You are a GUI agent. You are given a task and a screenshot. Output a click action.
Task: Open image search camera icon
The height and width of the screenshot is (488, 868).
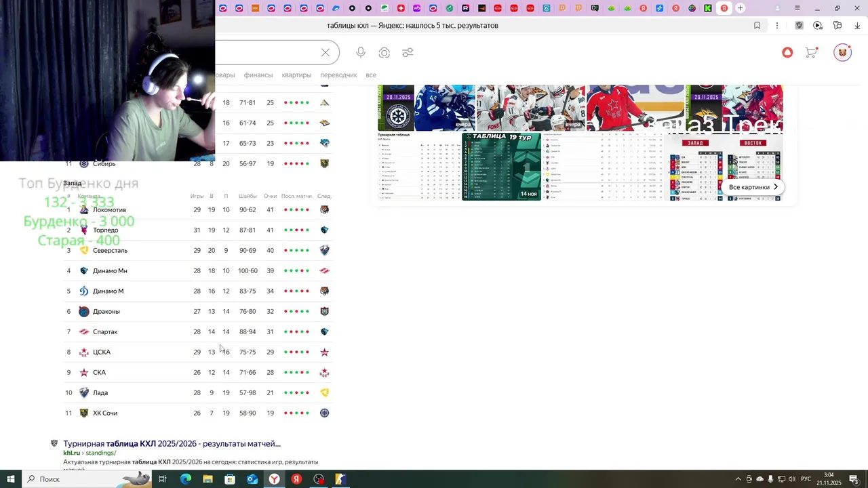click(384, 53)
